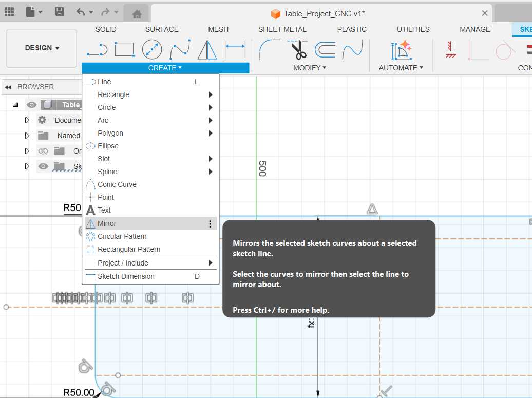532x398 pixels.
Task: Select the Sketch Dimension toolbar icon
Action: (235, 49)
